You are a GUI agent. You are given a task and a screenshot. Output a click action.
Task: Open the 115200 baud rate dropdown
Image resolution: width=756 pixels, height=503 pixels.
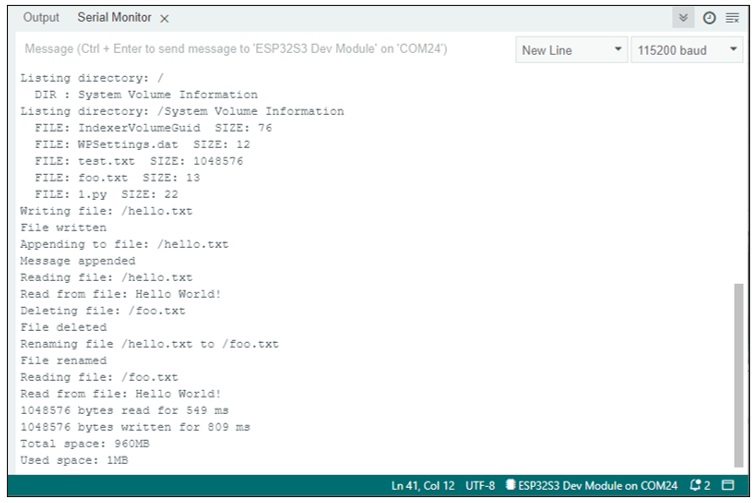pos(687,50)
